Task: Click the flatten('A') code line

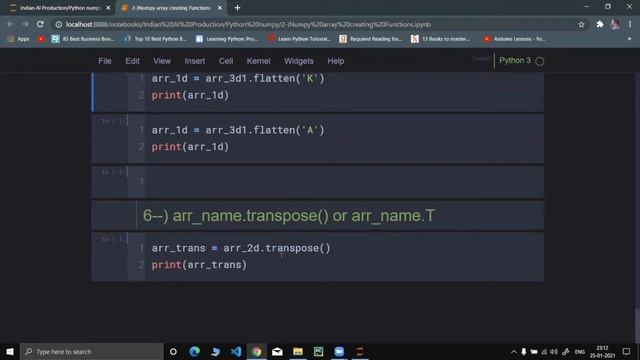Action: coord(238,130)
